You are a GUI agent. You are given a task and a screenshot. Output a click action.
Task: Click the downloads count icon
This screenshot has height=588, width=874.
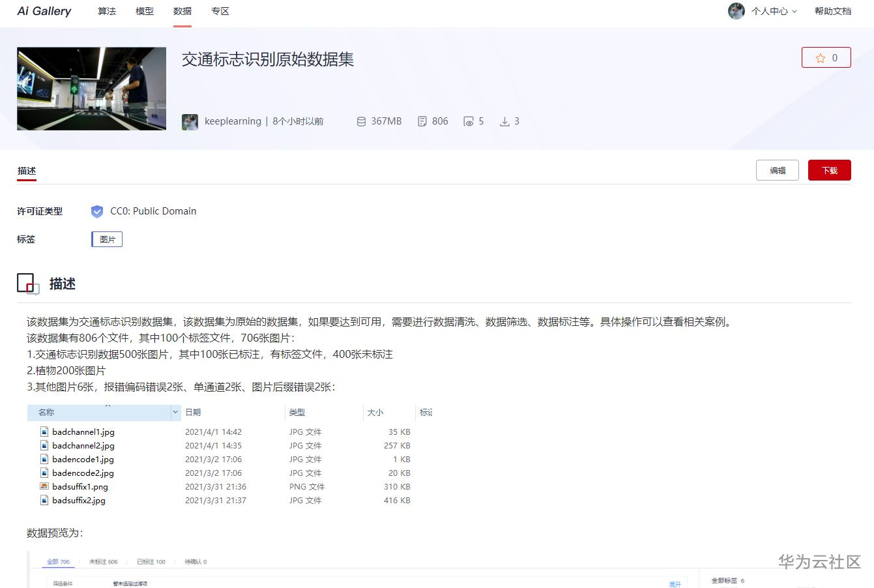(504, 121)
